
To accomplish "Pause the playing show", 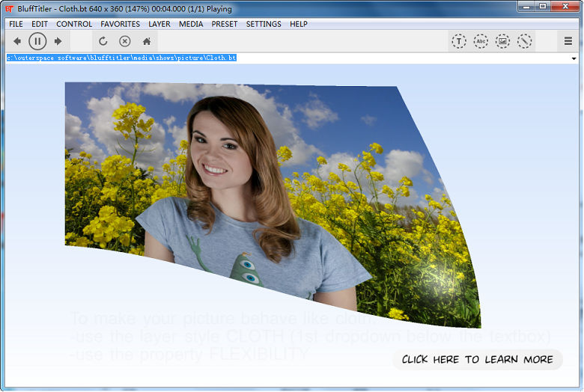I will tap(37, 41).
